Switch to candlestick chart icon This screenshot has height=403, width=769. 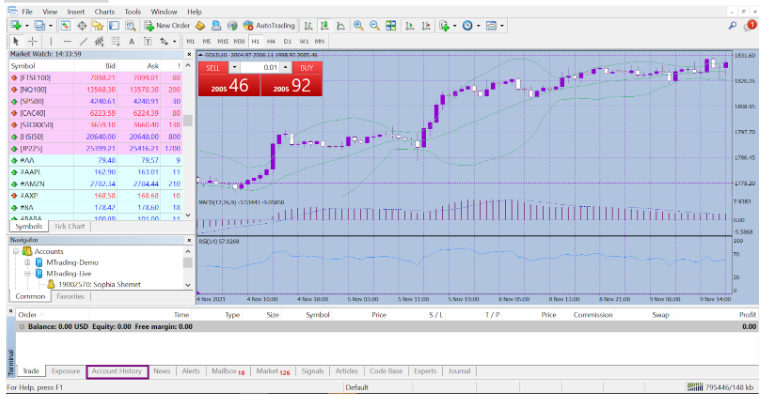click(324, 25)
